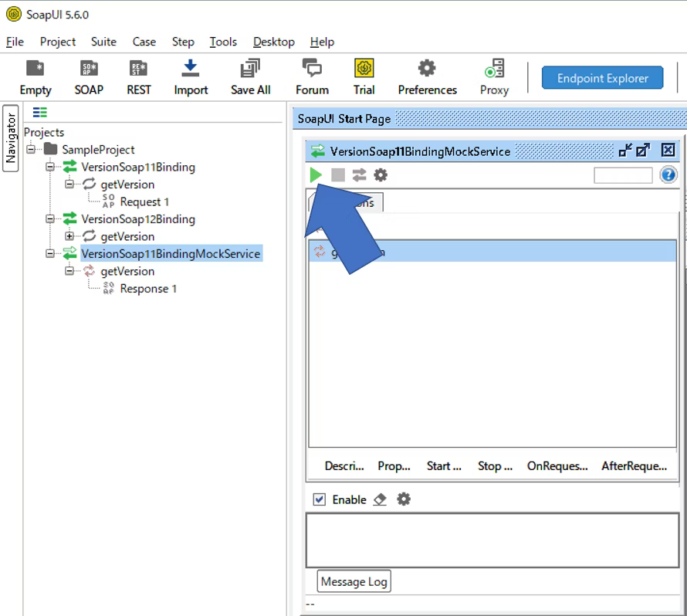Click the Message Log button

(354, 581)
